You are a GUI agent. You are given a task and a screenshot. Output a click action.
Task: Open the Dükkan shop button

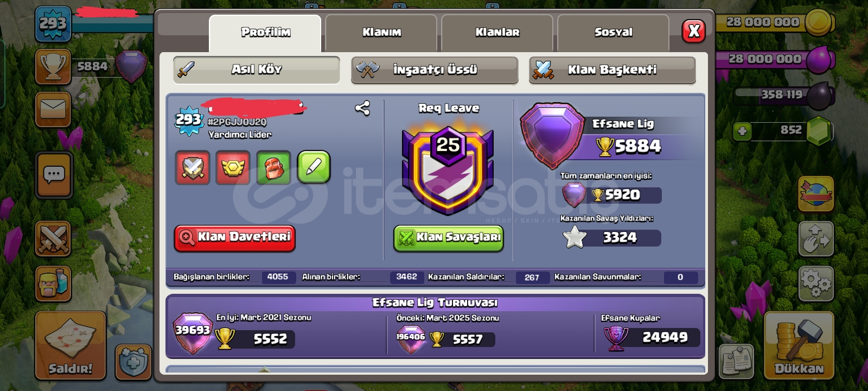click(799, 345)
